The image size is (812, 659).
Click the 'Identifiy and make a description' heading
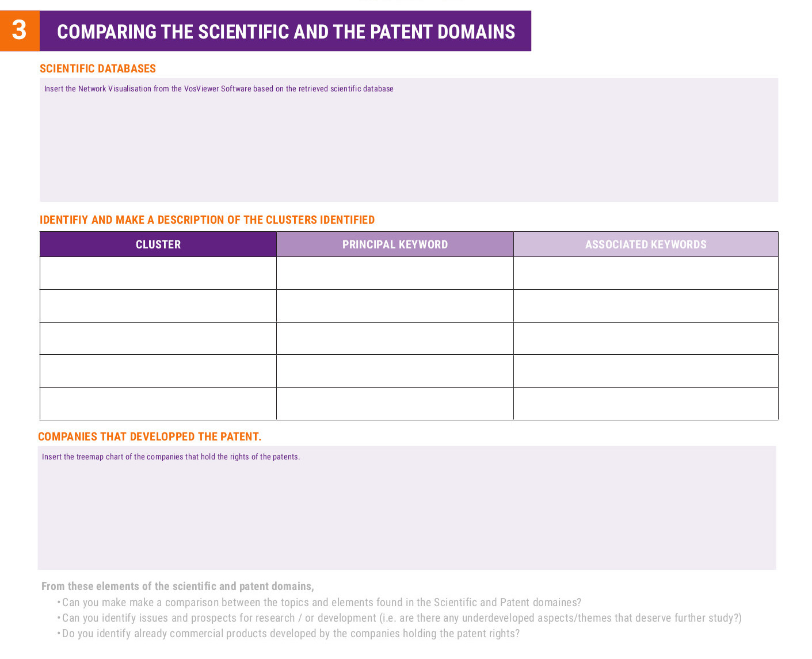click(207, 220)
